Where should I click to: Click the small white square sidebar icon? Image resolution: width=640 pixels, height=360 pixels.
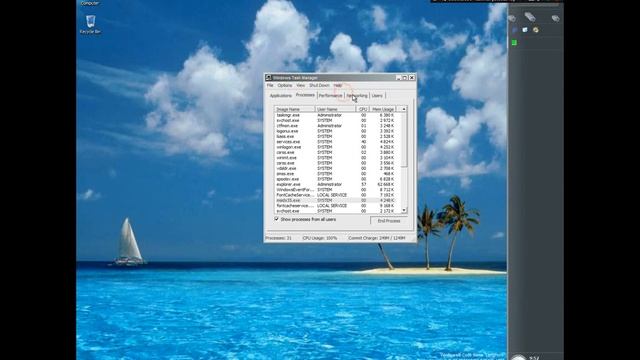pyautogui.click(x=525, y=30)
